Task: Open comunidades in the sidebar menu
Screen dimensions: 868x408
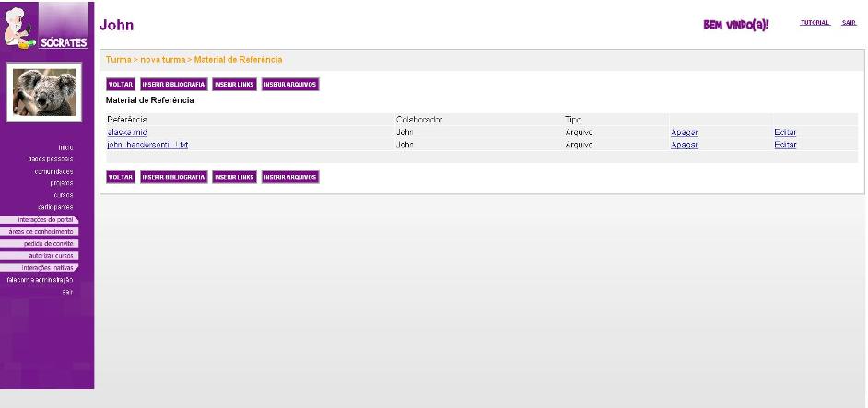Action: tap(53, 171)
